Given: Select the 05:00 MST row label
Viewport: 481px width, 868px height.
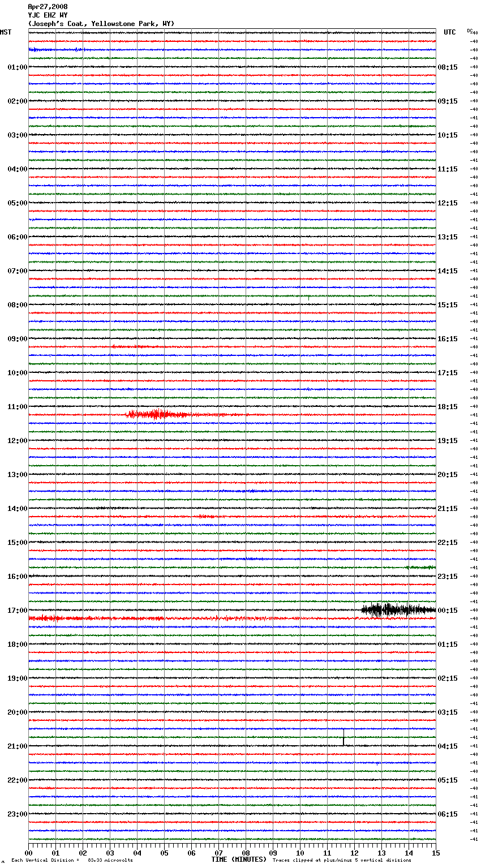Looking at the screenshot, I should point(17,203).
